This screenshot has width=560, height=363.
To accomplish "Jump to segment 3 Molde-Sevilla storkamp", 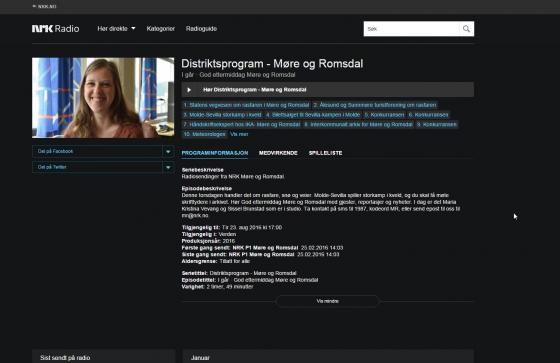I will pos(222,115).
